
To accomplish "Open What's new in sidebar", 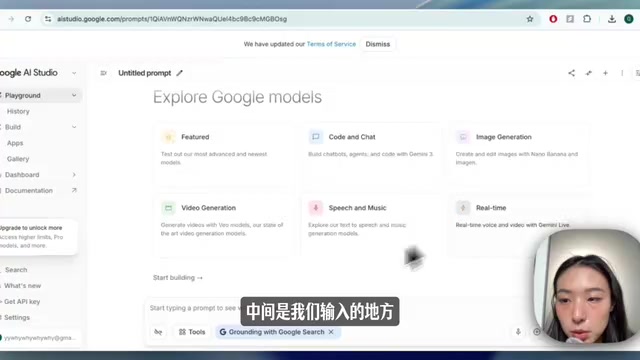I will click(x=22, y=286).
